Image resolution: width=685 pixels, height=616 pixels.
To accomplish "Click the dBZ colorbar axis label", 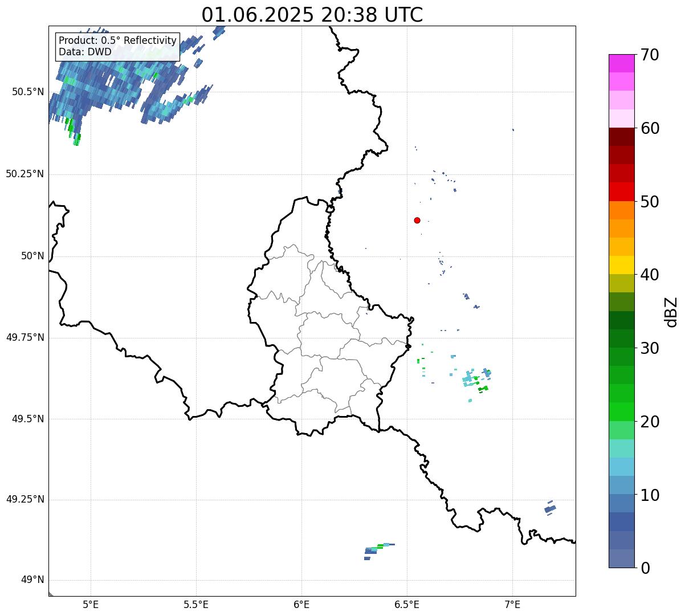I will (x=672, y=311).
